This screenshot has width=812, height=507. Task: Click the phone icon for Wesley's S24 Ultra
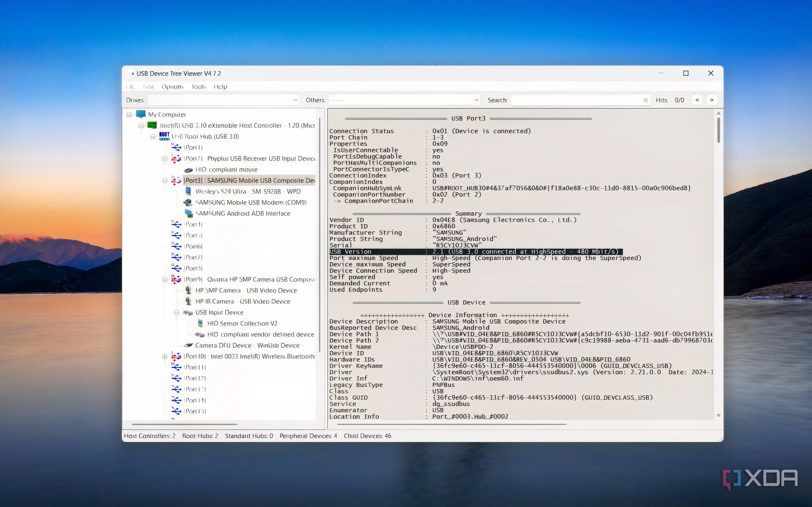(188, 192)
